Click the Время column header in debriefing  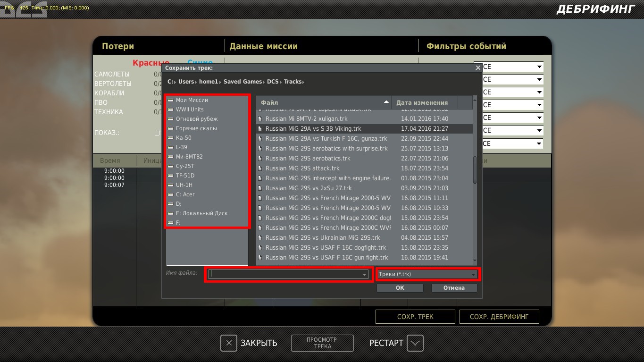(110, 161)
